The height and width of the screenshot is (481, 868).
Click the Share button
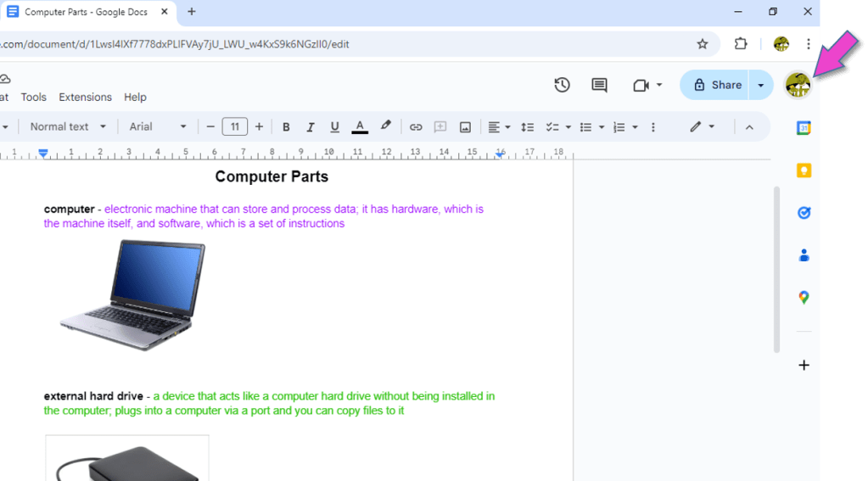coord(717,85)
